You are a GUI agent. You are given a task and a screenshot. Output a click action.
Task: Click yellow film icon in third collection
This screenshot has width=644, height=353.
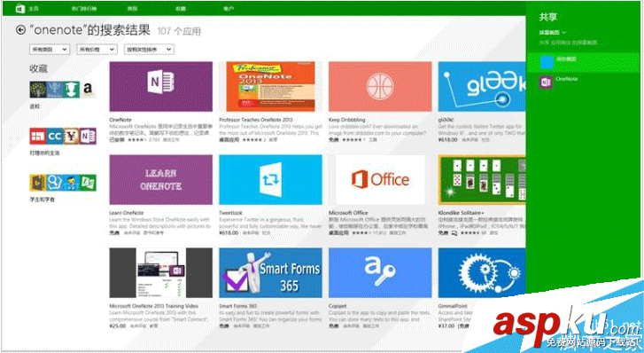(x=37, y=183)
